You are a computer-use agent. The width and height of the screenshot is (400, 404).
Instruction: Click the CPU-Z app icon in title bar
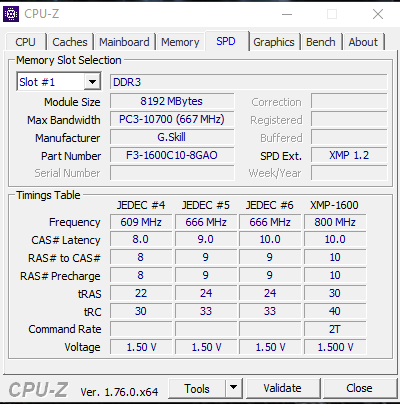[x=11, y=14]
